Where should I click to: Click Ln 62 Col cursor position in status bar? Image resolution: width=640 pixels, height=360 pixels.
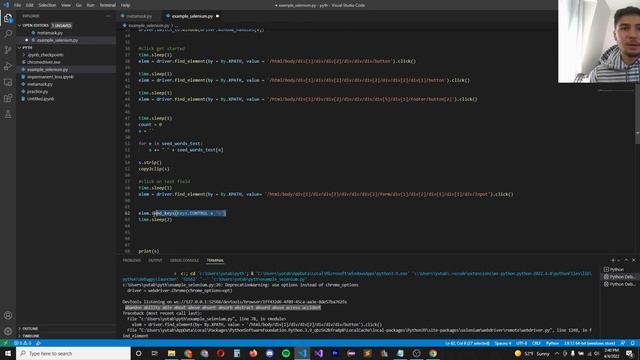pyautogui.click(x=467, y=343)
